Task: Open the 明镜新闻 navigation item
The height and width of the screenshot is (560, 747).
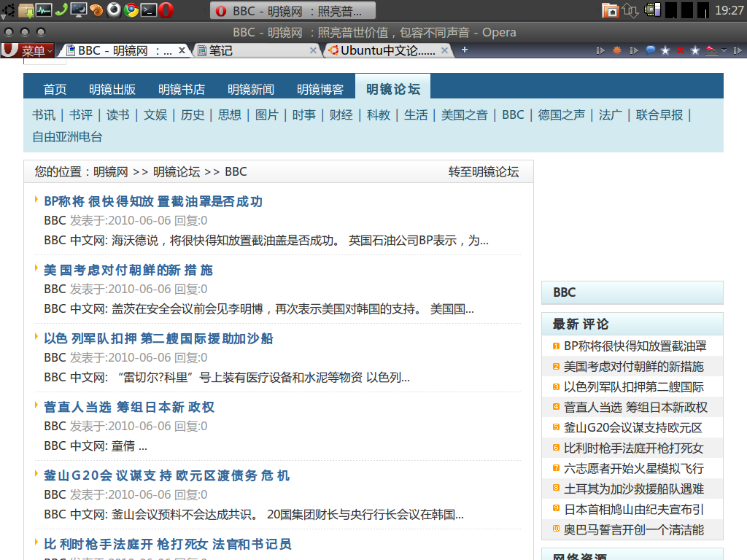Action: tap(251, 89)
